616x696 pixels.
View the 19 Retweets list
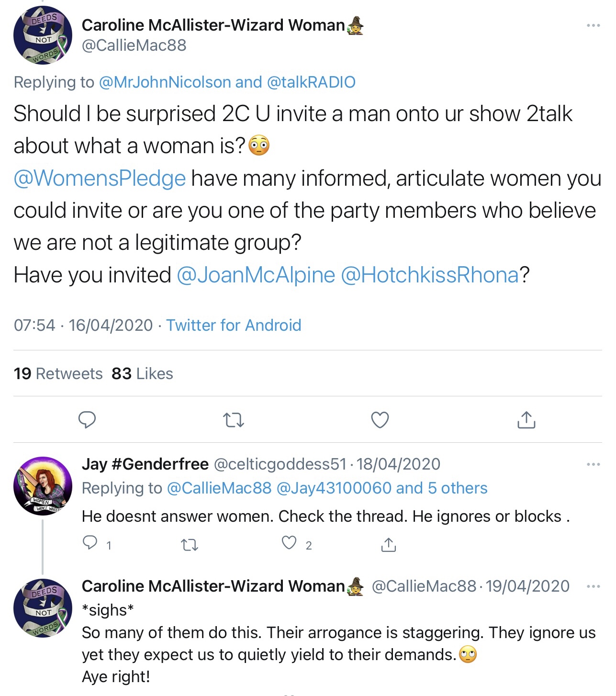[x=58, y=373]
